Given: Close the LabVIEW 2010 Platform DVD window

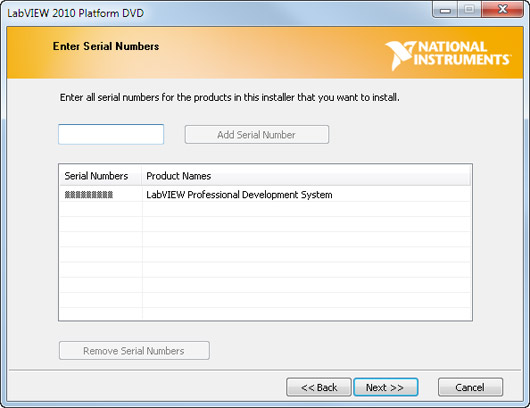Looking at the screenshot, I should [503, 10].
